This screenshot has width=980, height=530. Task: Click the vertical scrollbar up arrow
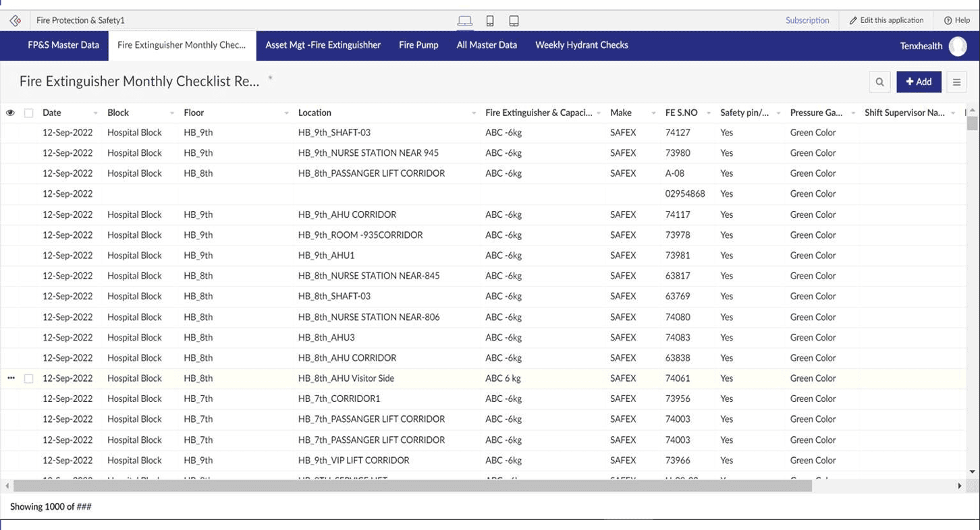coord(972,110)
